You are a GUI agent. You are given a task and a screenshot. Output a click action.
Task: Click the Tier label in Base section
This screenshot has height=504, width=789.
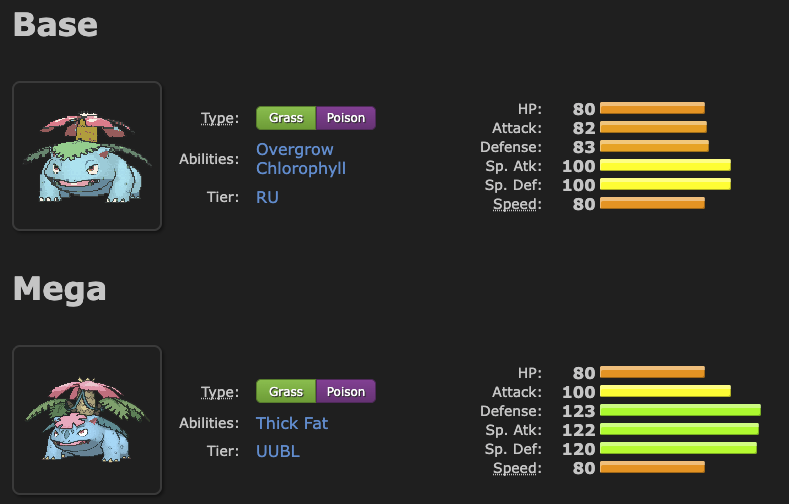[223, 197]
